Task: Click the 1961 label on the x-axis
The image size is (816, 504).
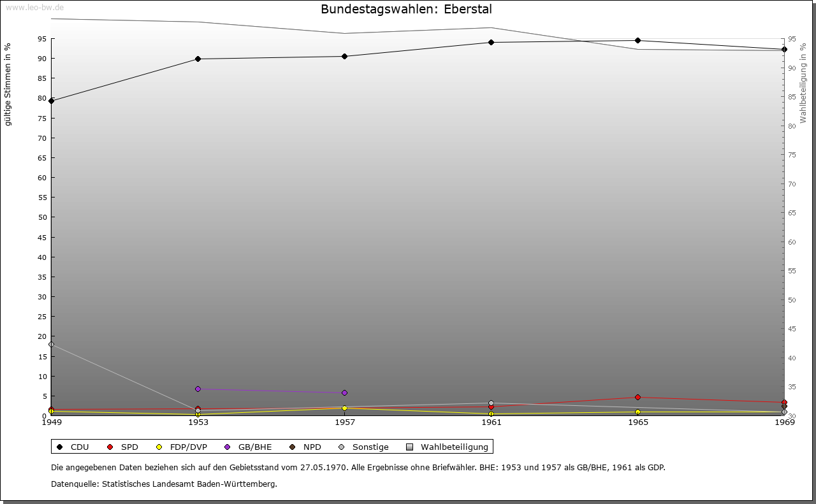Action: [491, 422]
